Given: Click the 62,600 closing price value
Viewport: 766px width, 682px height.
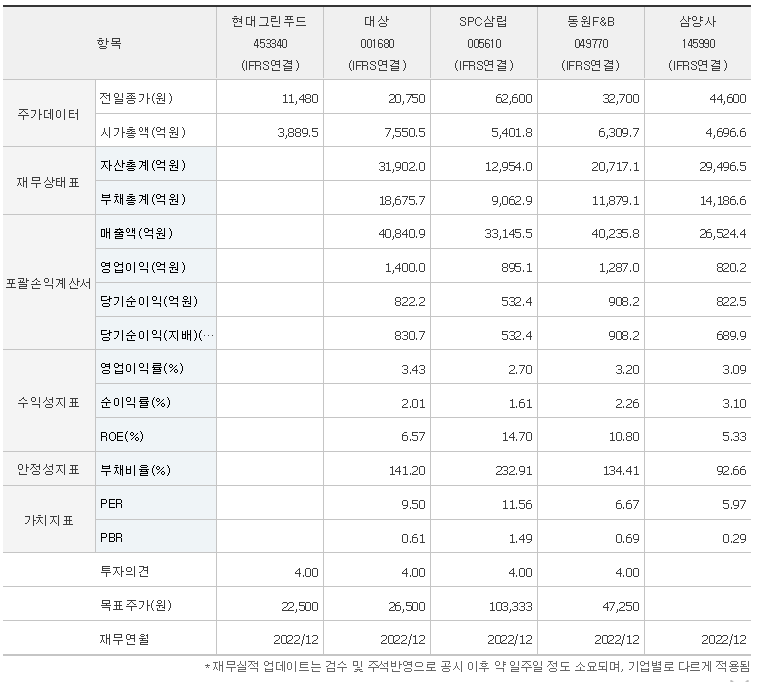Looking at the screenshot, I should click(x=513, y=99).
